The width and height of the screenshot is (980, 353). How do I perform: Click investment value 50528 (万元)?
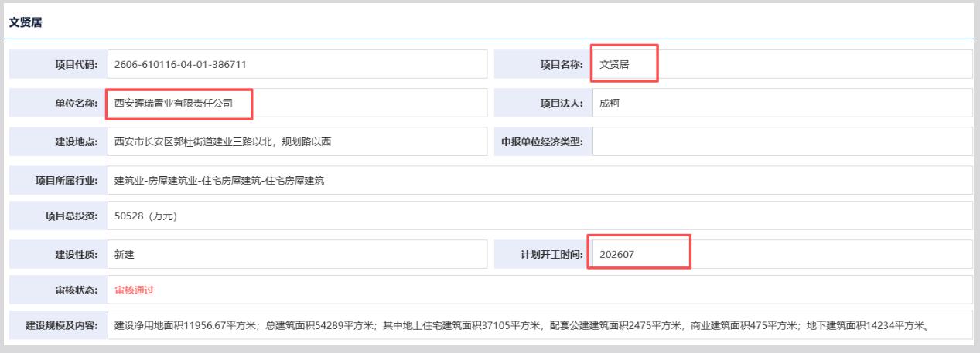pyautogui.click(x=145, y=216)
